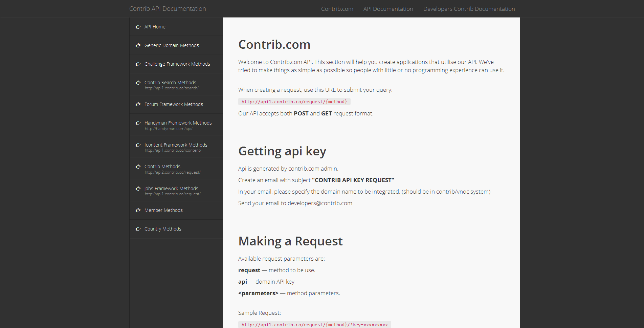644x328 pixels.
Task: Click the Getting api key heading
Action: [x=282, y=151]
